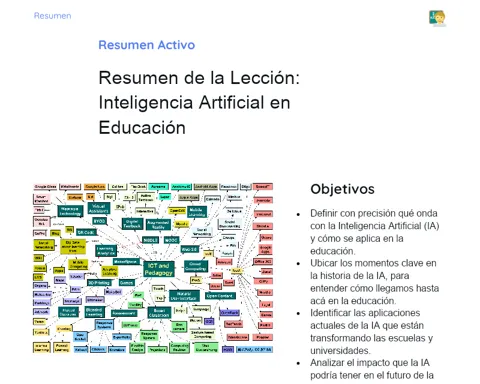Select the objective about impacto de la IA
The width and height of the screenshot is (480, 384).
tap(371, 369)
